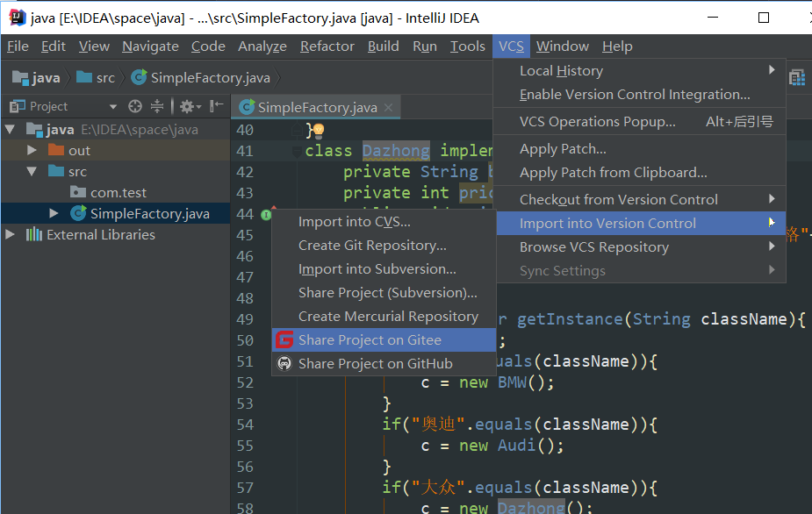Choose Import into Subversion
This screenshot has height=514, width=812.
coord(384,269)
